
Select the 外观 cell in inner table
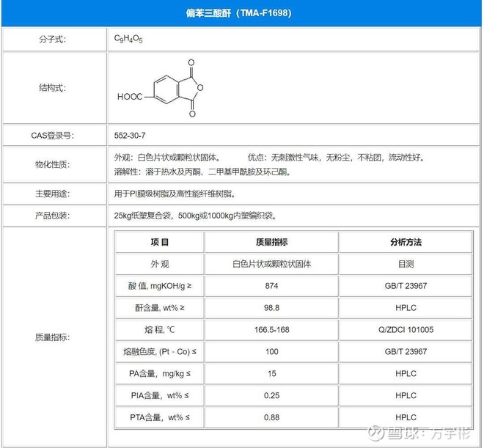coord(160,264)
